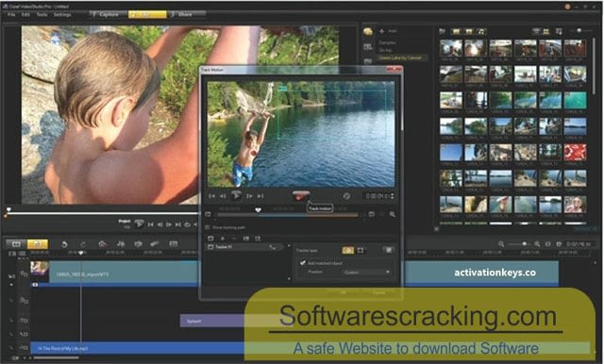Viewport: 604px width, 364px height.
Task: Open the Position dropdown showing Custom
Action: click(x=366, y=272)
